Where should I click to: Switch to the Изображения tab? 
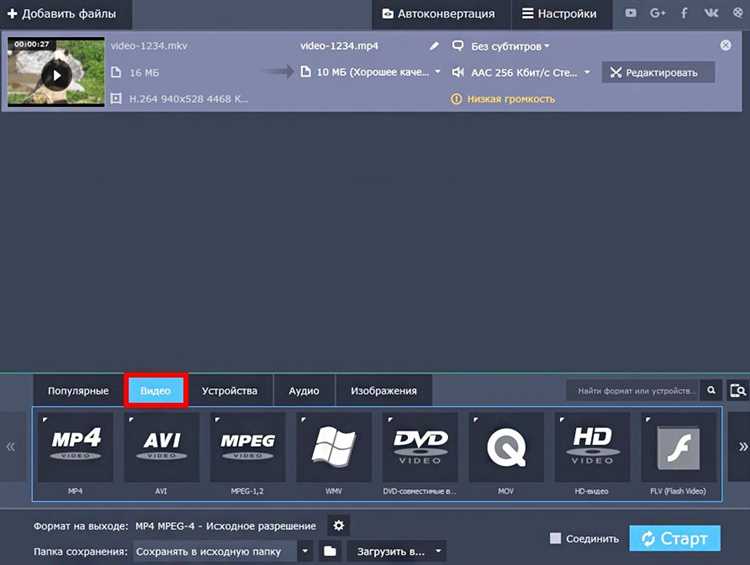(384, 391)
